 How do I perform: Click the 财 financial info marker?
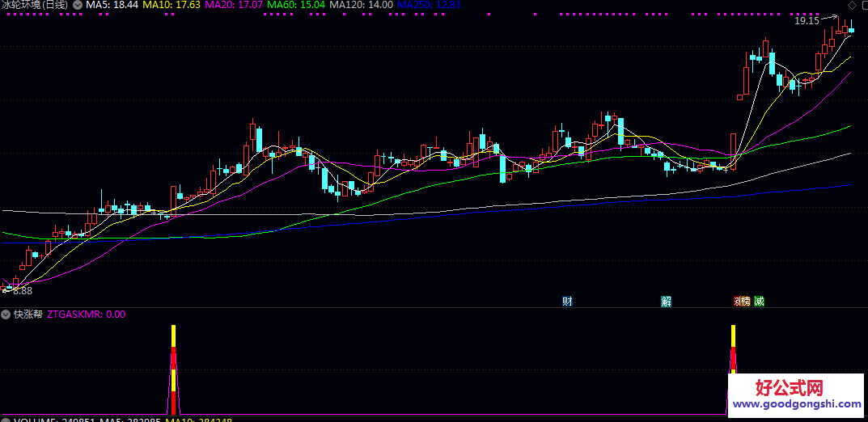567,302
